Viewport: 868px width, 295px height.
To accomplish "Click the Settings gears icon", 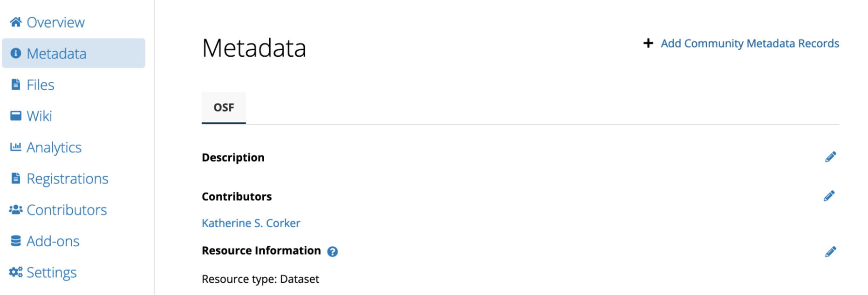I will 16,272.
